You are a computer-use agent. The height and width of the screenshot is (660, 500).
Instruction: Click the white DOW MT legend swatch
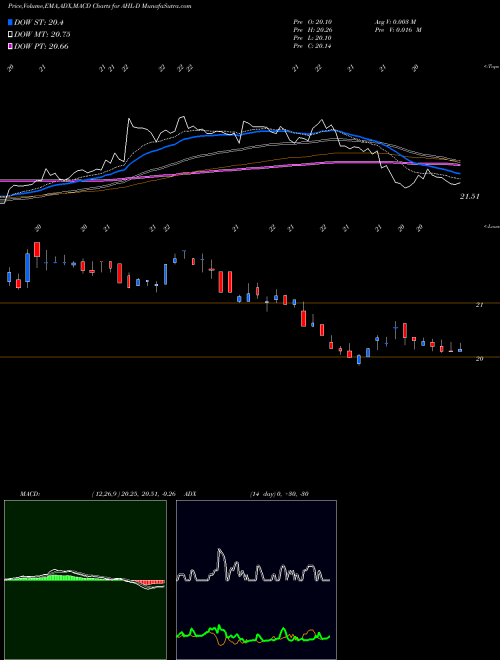pos(11,35)
